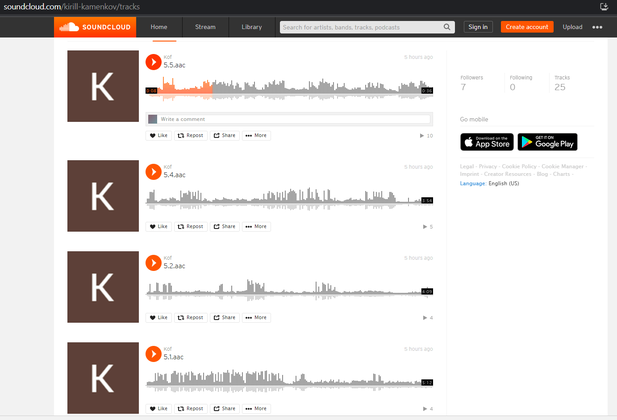This screenshot has height=420, width=617.
Task: Open More options for 5.1.aac
Action: (256, 409)
